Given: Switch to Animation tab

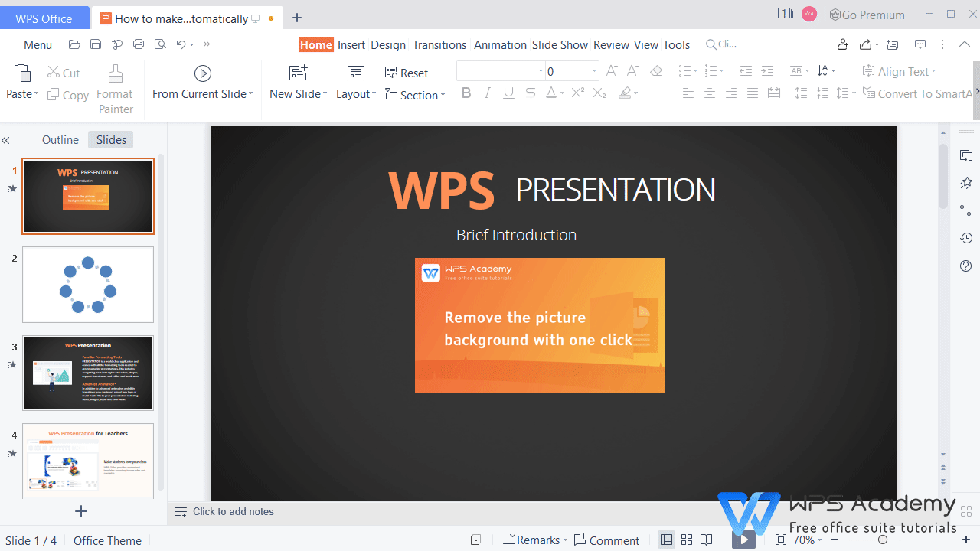Looking at the screenshot, I should 500,44.
